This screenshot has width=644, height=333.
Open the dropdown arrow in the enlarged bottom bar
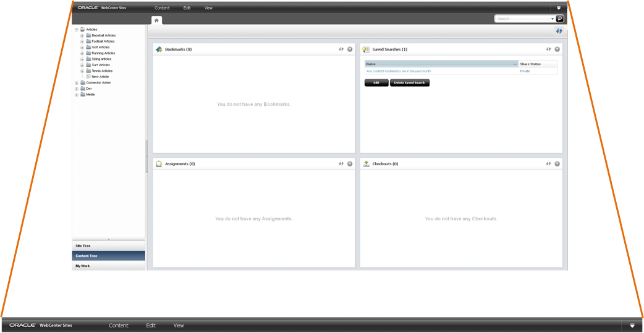(632, 325)
